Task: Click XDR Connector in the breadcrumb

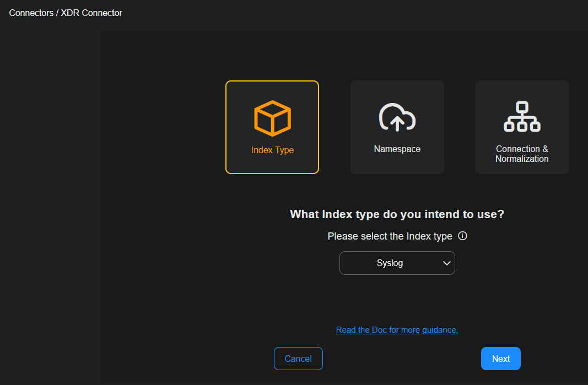Action: [x=91, y=13]
